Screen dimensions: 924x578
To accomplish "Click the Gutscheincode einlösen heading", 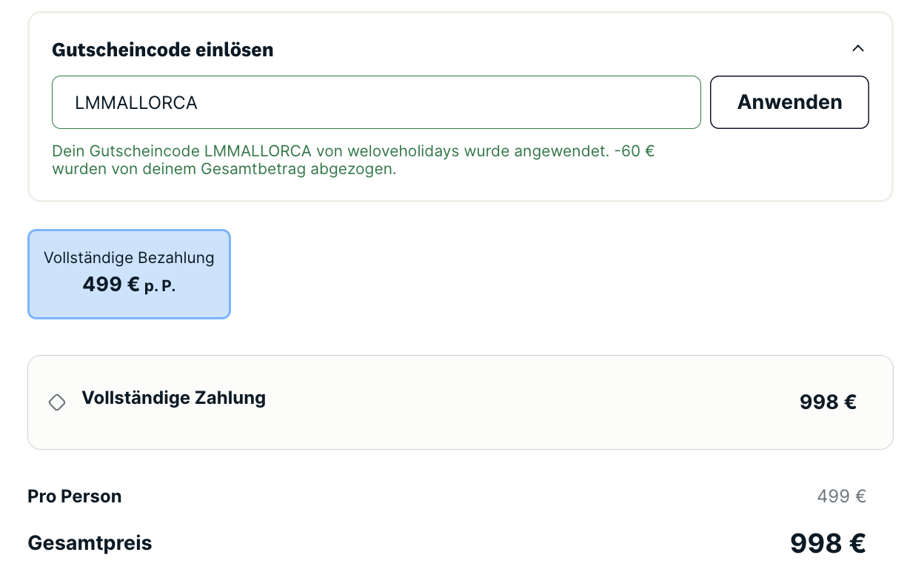I will [x=162, y=50].
